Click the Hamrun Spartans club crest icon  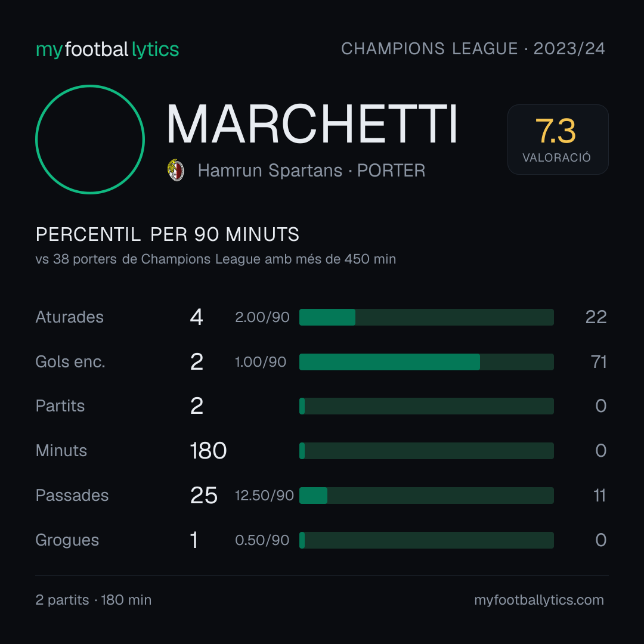click(x=176, y=170)
